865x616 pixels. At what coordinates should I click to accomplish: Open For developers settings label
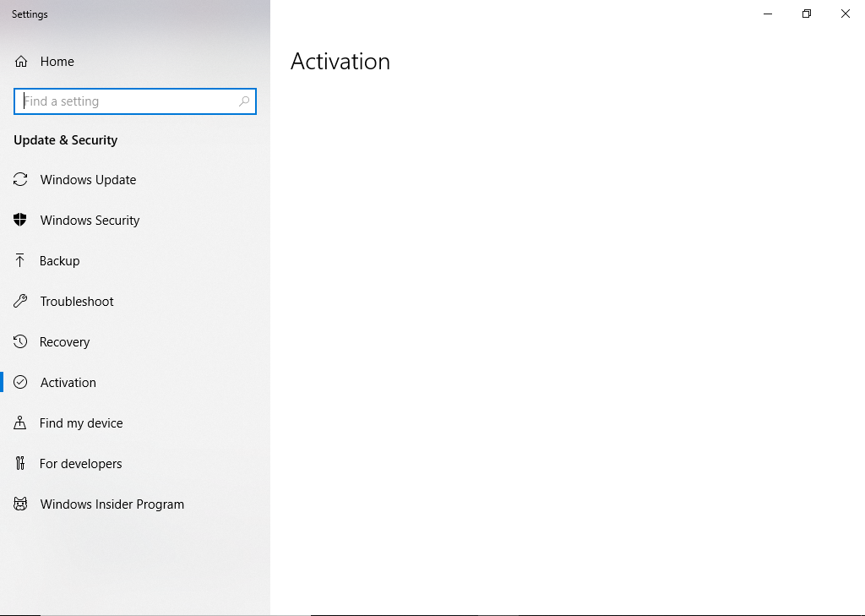80,464
